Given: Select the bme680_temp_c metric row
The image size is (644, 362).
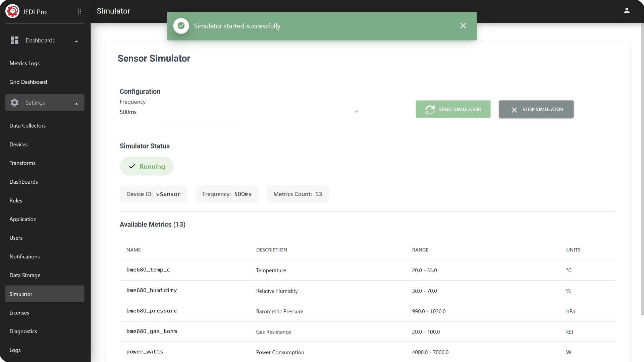Looking at the screenshot, I should (368, 270).
